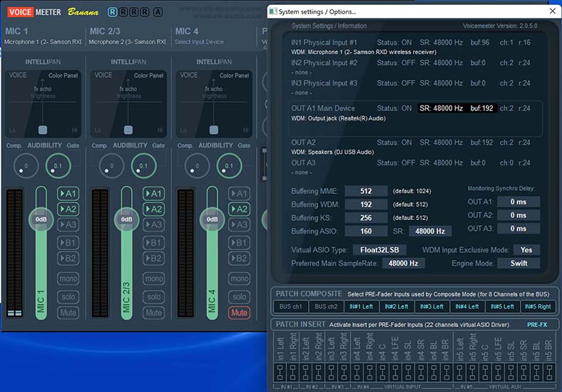
Task: Click PRE-FX label in Patch Insert
Action: 537,324
